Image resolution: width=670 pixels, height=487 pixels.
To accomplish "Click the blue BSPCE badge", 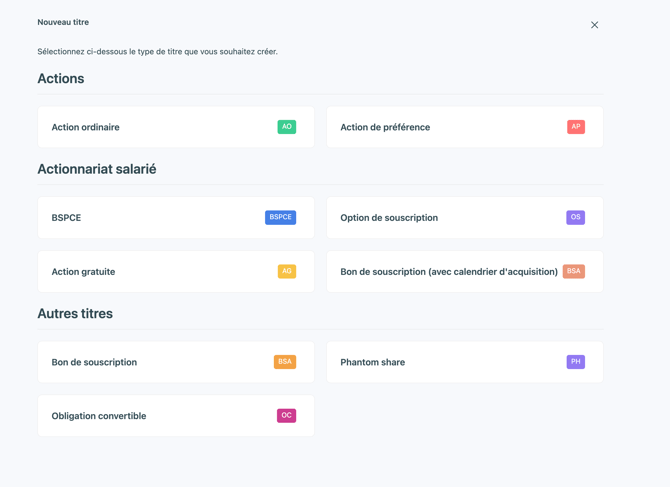I will 280,217.
